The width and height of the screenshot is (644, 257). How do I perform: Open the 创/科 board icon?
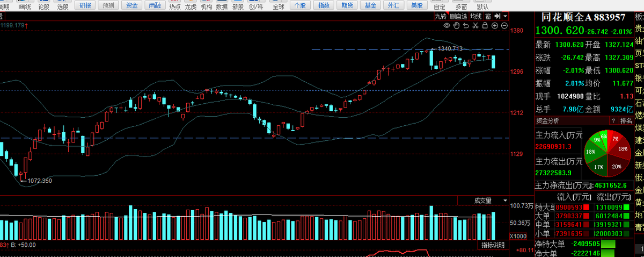pyautogui.click(x=256, y=6)
